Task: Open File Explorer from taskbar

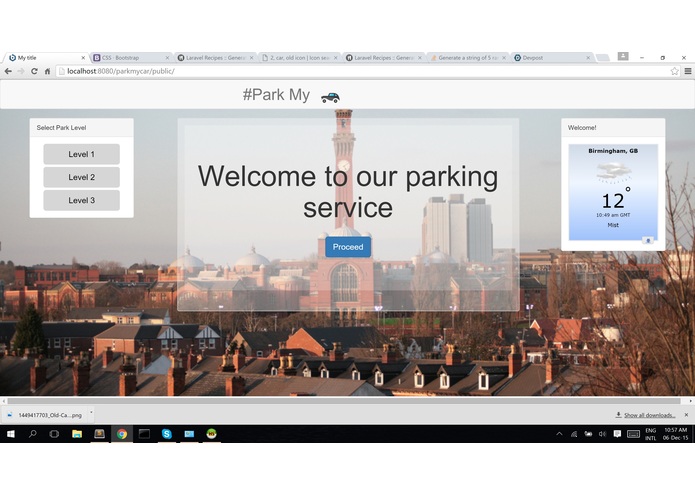Action: [x=77, y=434]
